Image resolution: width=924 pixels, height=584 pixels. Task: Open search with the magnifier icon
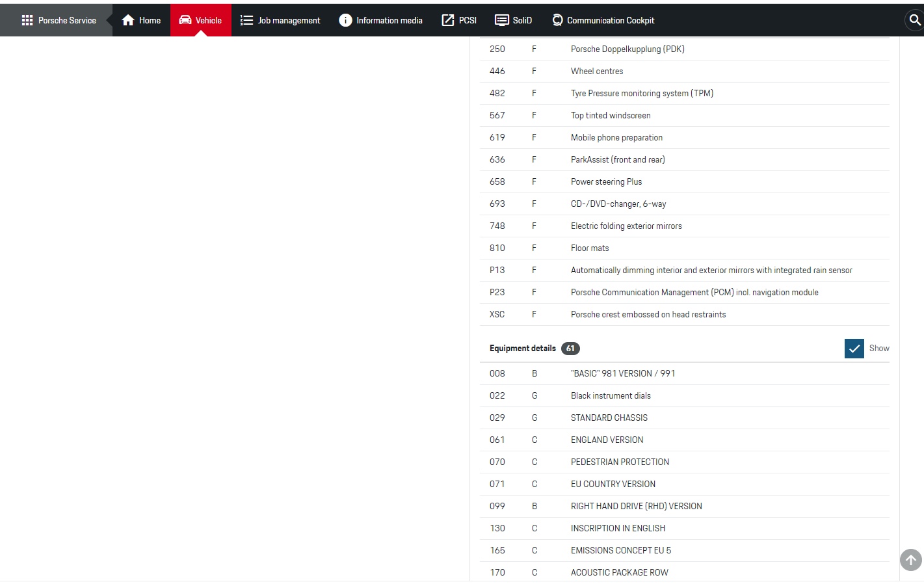914,20
